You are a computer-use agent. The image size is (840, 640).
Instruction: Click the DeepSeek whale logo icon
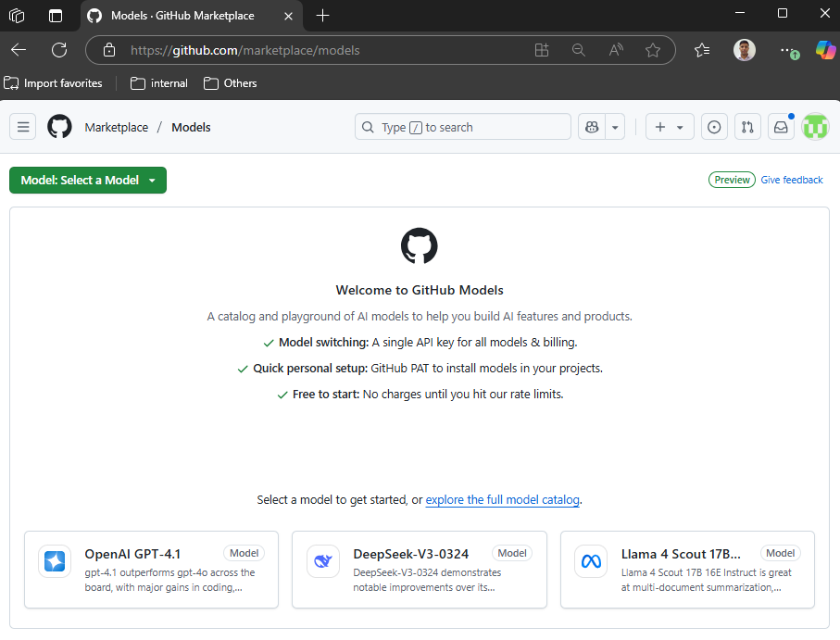tap(323, 561)
